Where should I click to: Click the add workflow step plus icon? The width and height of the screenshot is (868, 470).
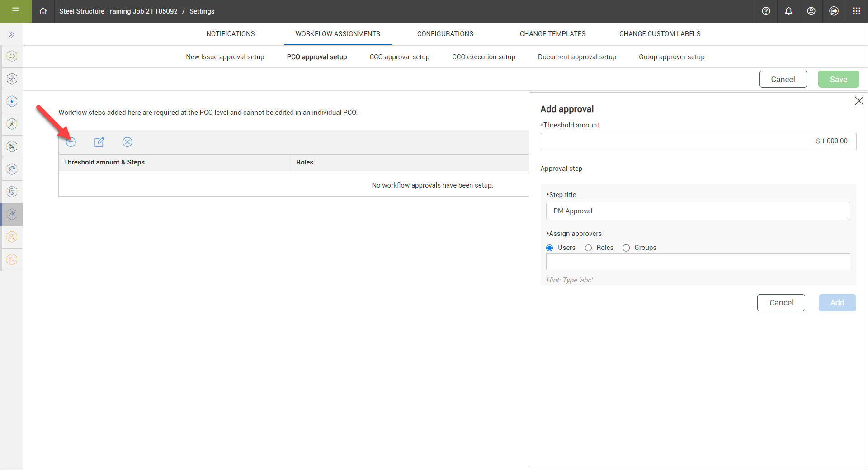pyautogui.click(x=71, y=142)
